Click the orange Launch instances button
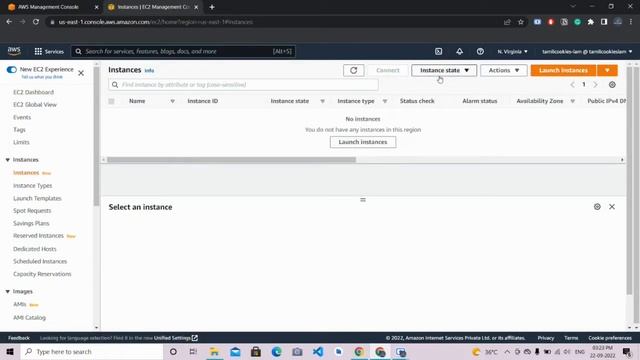 [x=563, y=70]
